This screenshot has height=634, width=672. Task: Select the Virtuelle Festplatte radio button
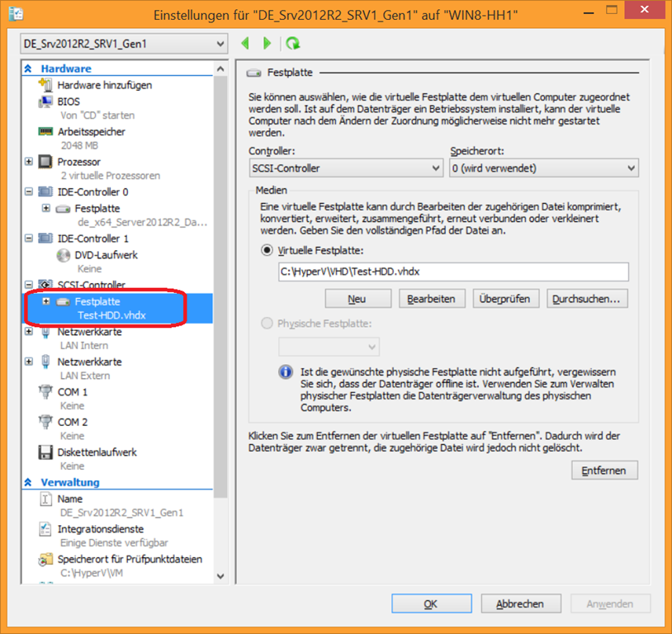[x=267, y=250]
